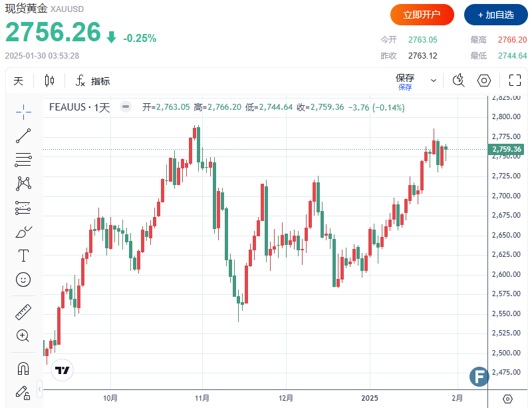Choose the XABCD pattern tool
The height and width of the screenshot is (408, 532).
pos(23,183)
